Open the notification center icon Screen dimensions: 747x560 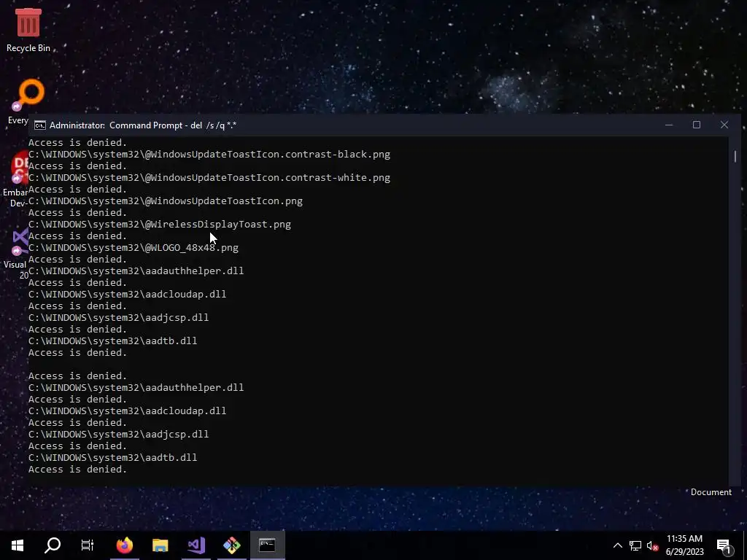point(724,545)
